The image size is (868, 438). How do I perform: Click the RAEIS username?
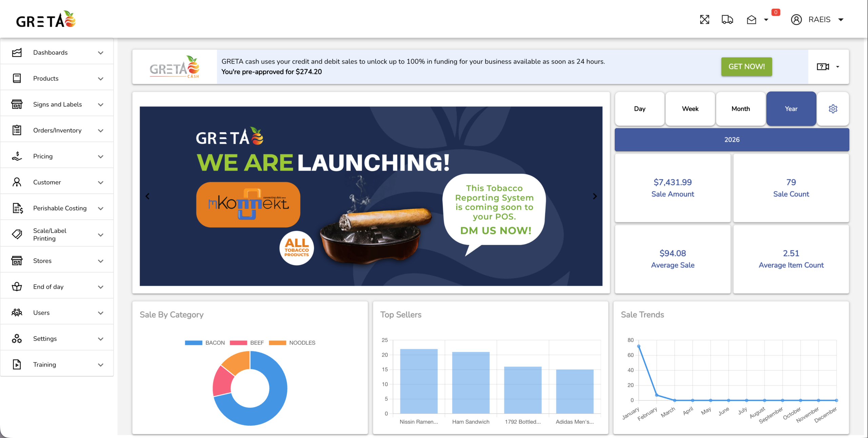[x=819, y=20]
